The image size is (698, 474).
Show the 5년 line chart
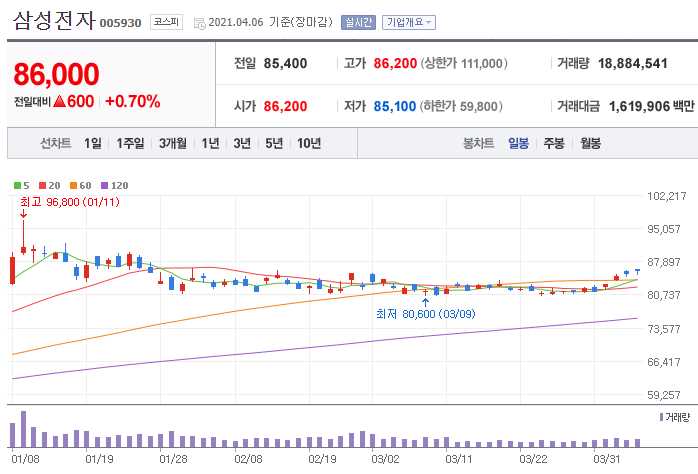click(x=274, y=143)
